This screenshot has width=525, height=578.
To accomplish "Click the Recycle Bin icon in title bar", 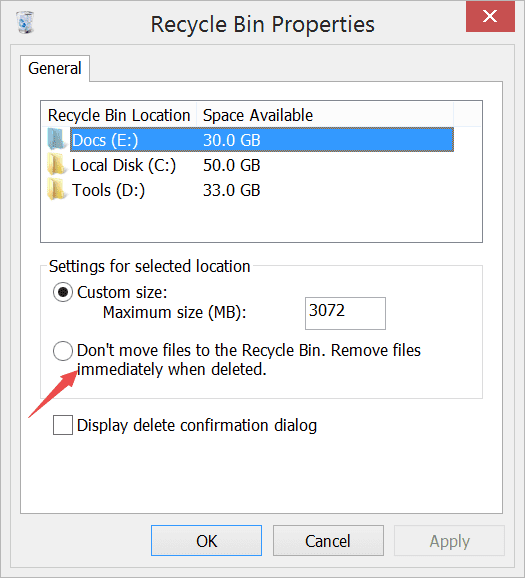I will pyautogui.click(x=25, y=22).
